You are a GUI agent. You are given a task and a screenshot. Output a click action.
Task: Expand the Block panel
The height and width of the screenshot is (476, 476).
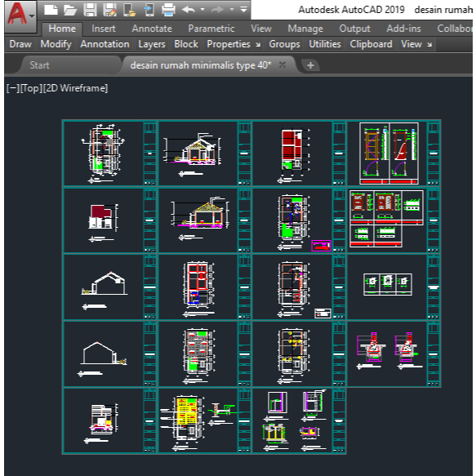coord(186,44)
